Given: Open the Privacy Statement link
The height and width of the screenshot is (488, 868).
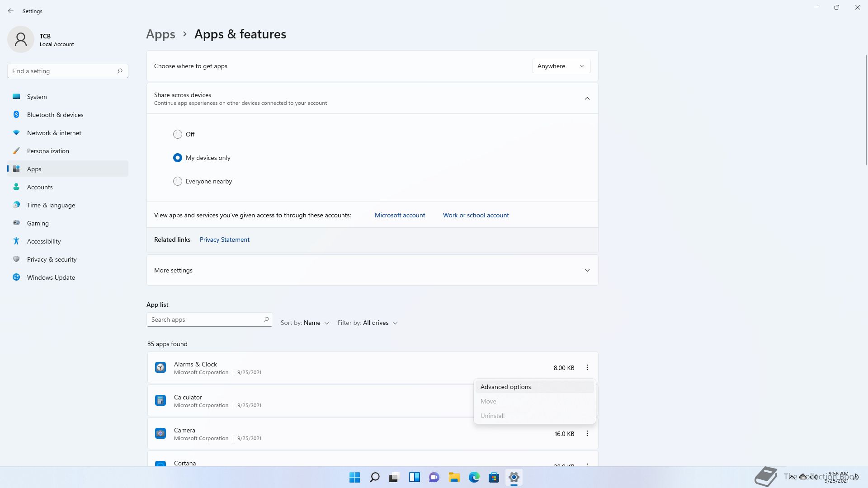Looking at the screenshot, I should pos(224,239).
